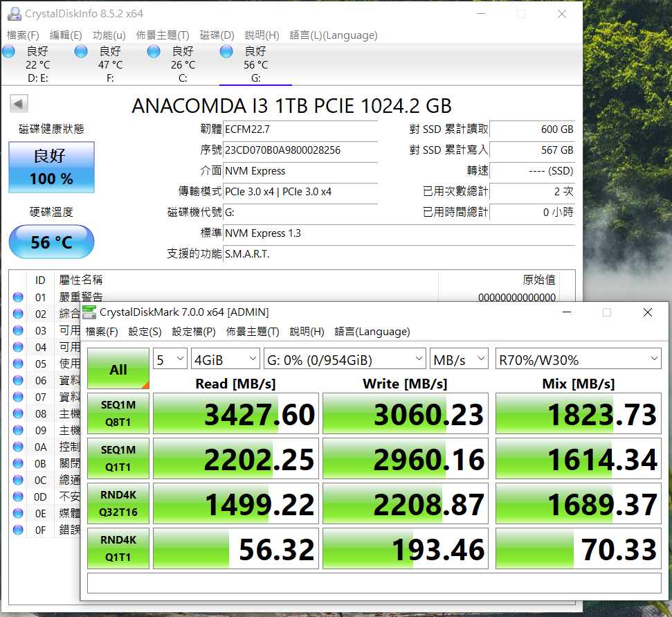Image resolution: width=672 pixels, height=617 pixels.
Task: Click status dot for attribute 04
Action: (x=18, y=347)
